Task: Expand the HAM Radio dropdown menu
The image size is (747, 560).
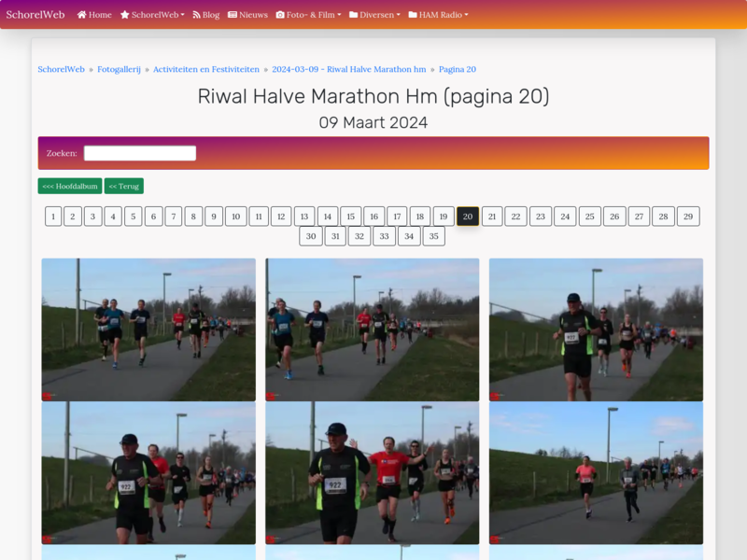Action: (438, 15)
